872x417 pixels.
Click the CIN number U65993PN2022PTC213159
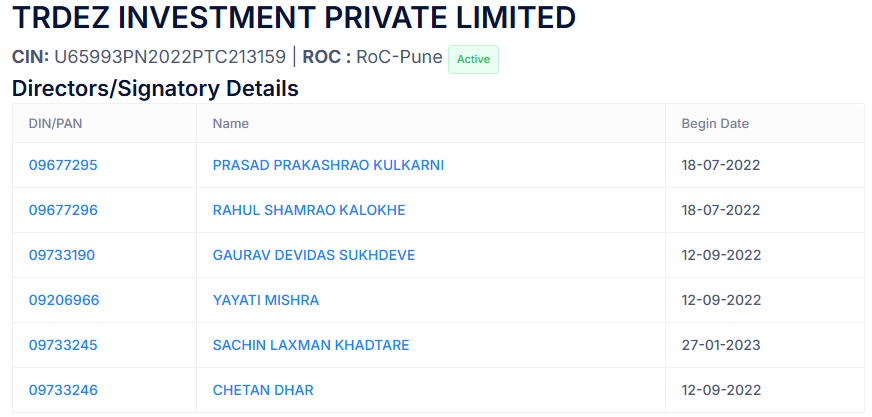pyautogui.click(x=170, y=57)
